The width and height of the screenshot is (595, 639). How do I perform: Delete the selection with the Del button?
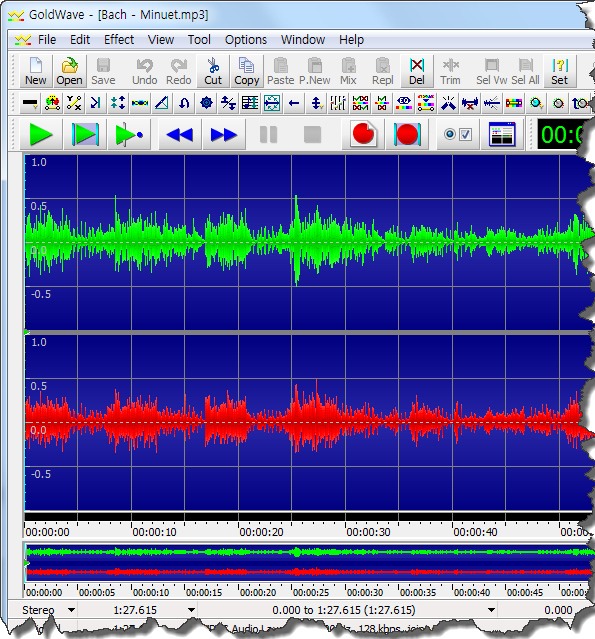[x=416, y=72]
